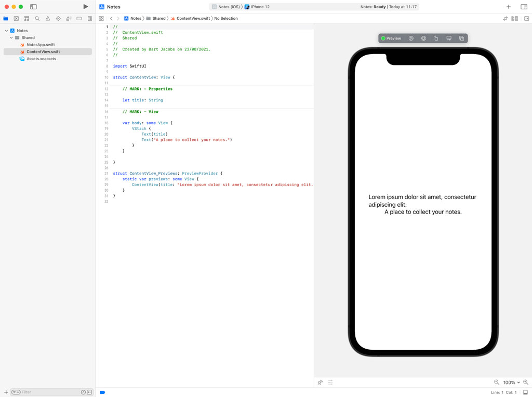Open the Shared breadcrumb in jump bar

(156, 18)
